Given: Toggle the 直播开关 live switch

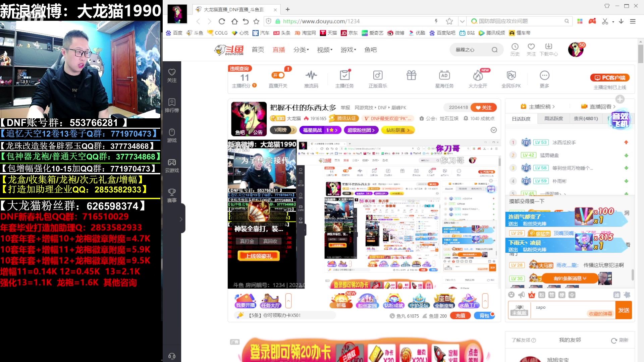Looking at the screenshot, I should tap(278, 75).
